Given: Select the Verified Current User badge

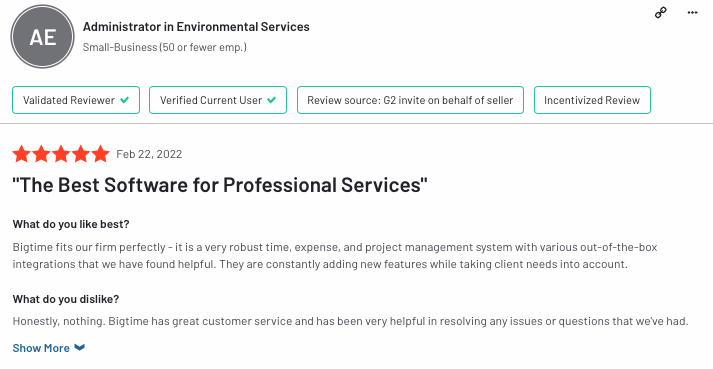Looking at the screenshot, I should tap(218, 100).
